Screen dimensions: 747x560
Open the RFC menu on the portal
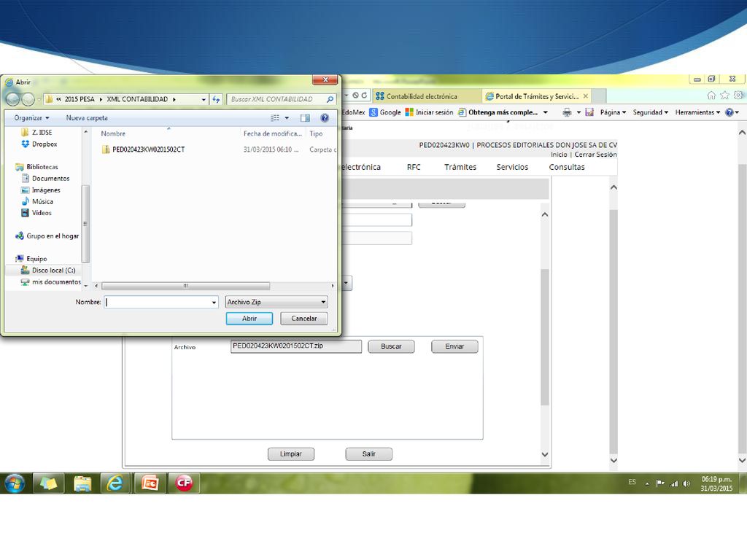click(414, 167)
